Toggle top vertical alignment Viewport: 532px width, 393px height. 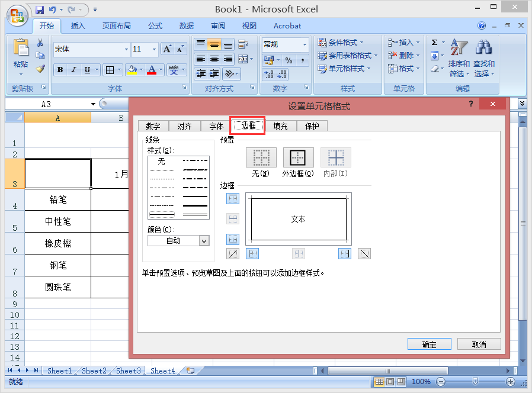tap(201, 44)
